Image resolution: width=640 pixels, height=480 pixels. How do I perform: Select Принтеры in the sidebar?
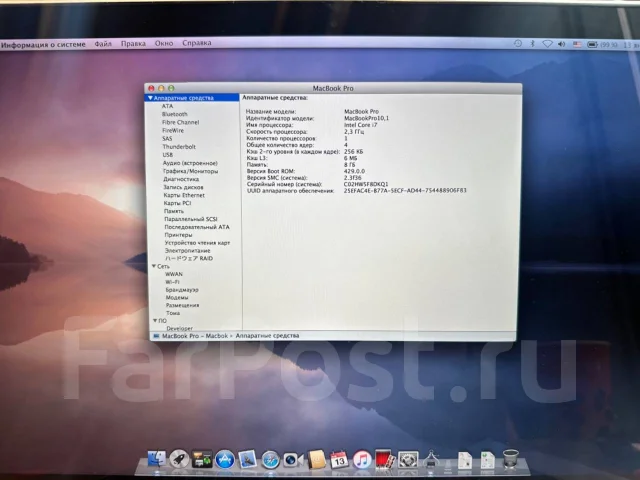(x=178, y=235)
